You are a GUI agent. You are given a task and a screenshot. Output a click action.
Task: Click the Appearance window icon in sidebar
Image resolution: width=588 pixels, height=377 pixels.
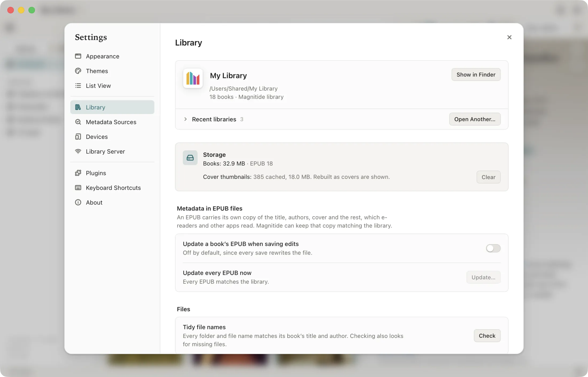(78, 56)
